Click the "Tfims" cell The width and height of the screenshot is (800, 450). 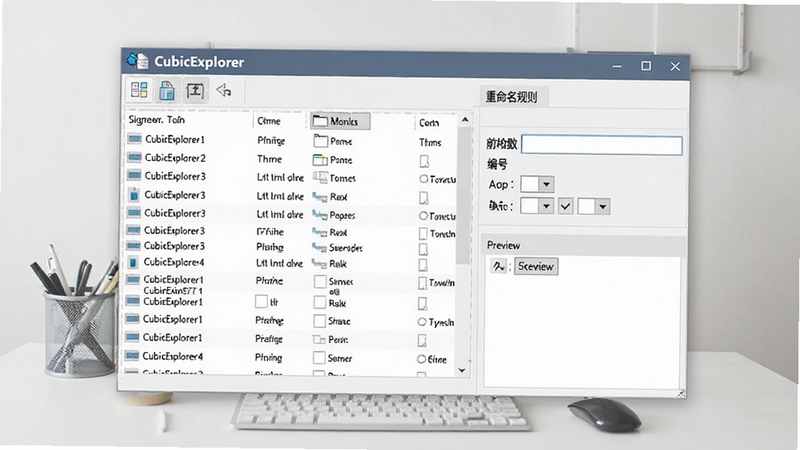(x=430, y=142)
